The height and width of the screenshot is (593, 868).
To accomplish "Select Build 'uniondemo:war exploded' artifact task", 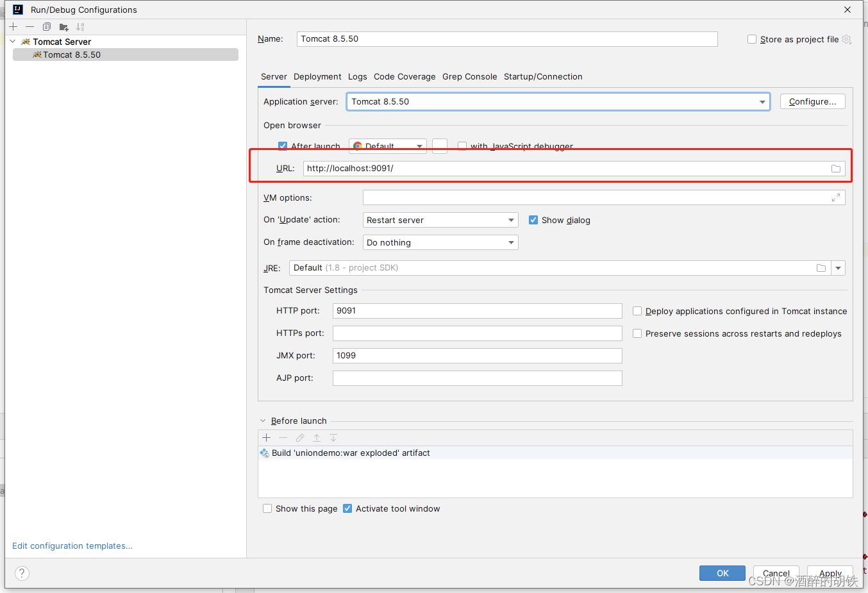I will 555,453.
